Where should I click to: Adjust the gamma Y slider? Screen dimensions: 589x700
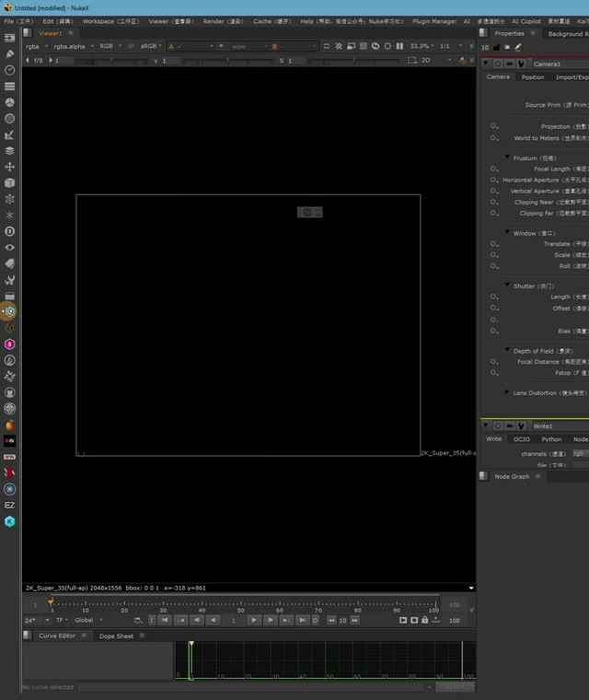[x=227, y=60]
